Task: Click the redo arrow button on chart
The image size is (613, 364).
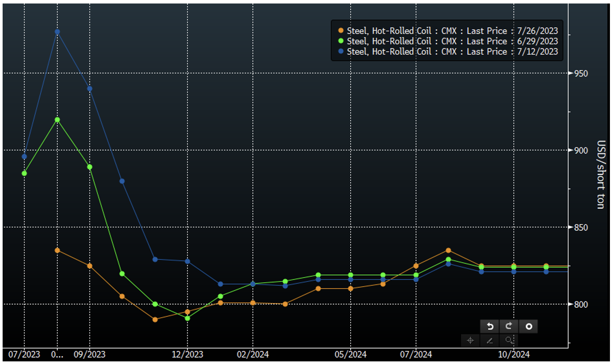Action: coord(509,326)
